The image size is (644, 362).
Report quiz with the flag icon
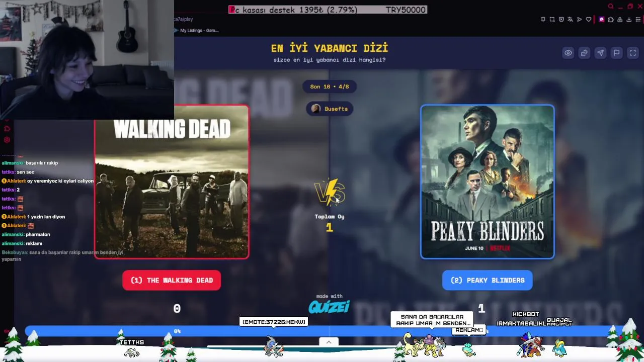click(616, 53)
